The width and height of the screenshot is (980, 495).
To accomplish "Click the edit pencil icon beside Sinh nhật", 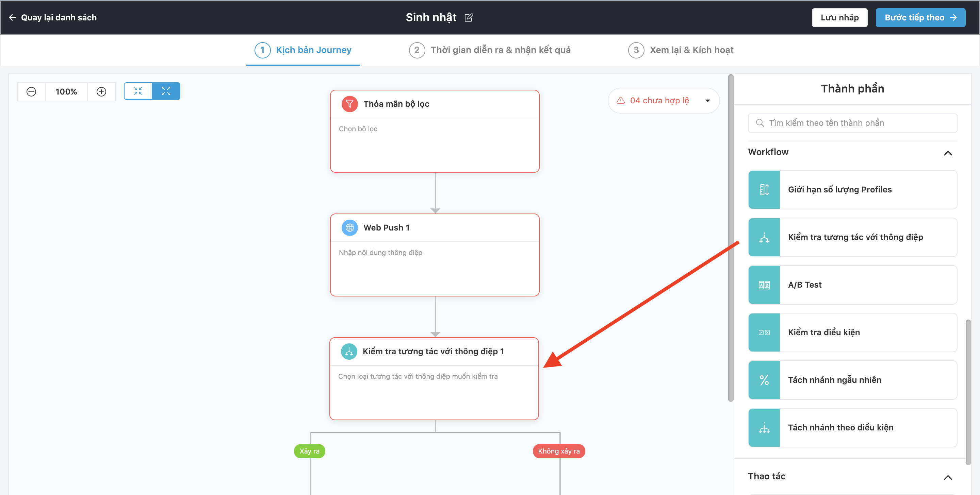I will click(x=469, y=17).
